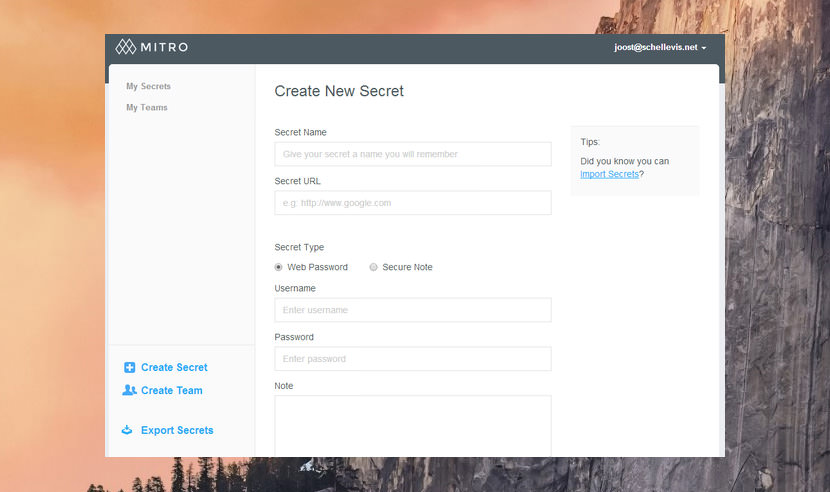Click the Secret Type label
Viewport: 830px width, 492px height.
[299, 247]
